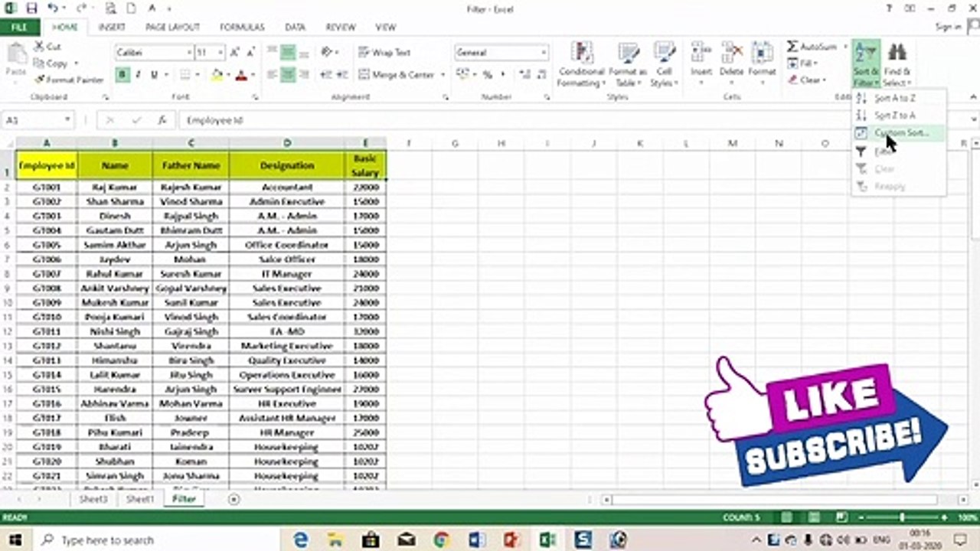The image size is (980, 551).
Task: Open Microsoft Edge from the taskbar
Action: (301, 540)
